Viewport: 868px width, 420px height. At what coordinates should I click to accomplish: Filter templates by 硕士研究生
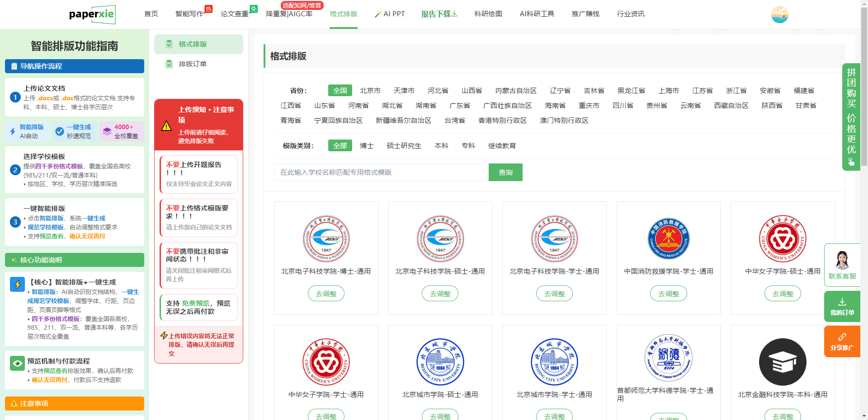[x=404, y=146]
